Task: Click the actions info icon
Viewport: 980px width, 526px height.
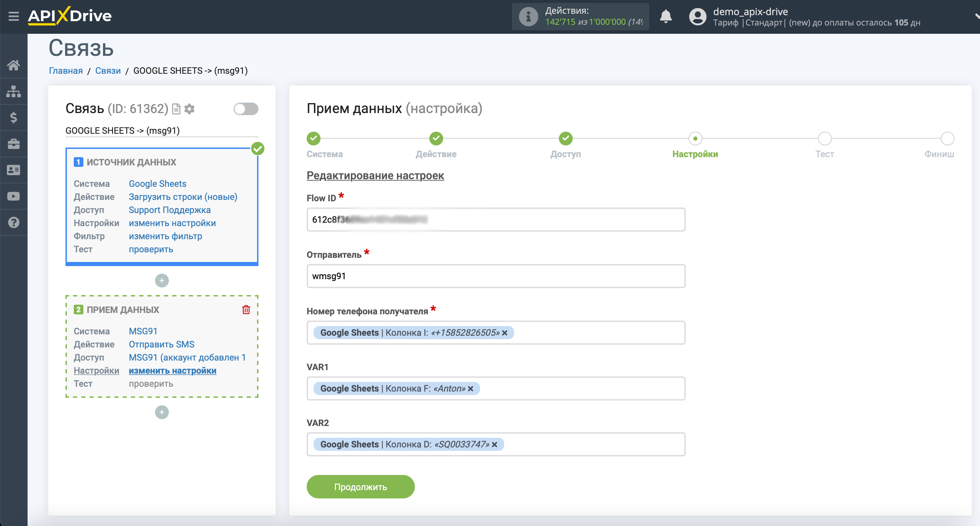Action: 529,16
